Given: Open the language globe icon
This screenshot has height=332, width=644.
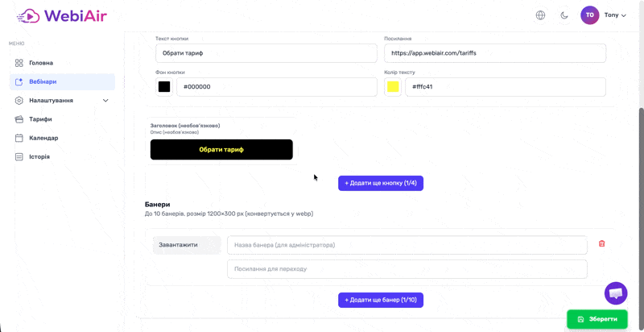Looking at the screenshot, I should 540,15.
